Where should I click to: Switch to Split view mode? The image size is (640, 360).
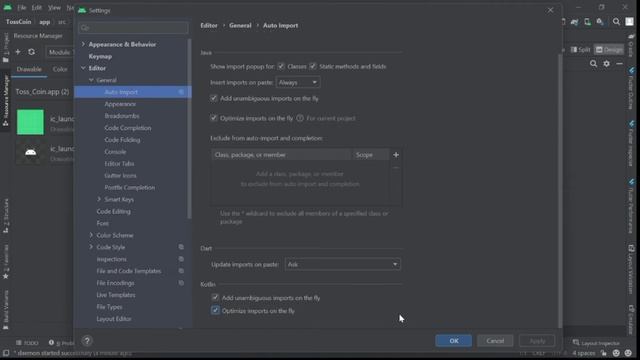click(x=580, y=49)
